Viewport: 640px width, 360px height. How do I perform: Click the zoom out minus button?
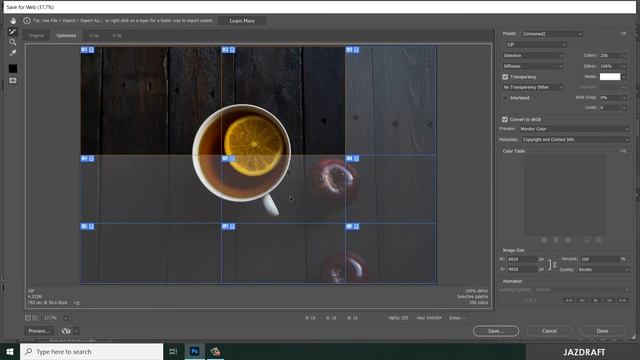[28, 318]
